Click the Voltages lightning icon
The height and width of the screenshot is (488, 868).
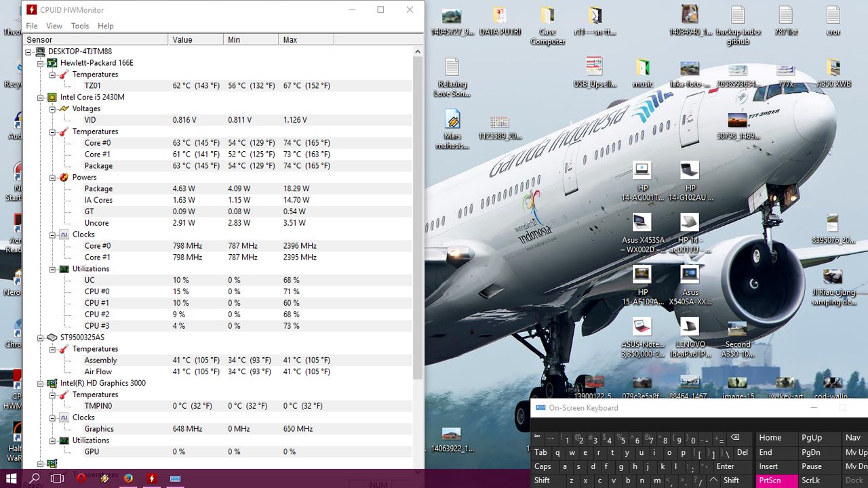point(64,108)
